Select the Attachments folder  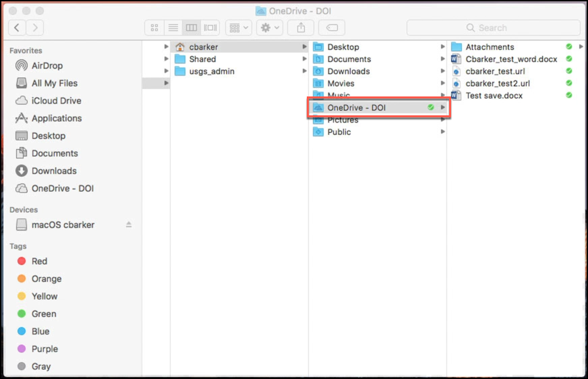pyautogui.click(x=517, y=47)
